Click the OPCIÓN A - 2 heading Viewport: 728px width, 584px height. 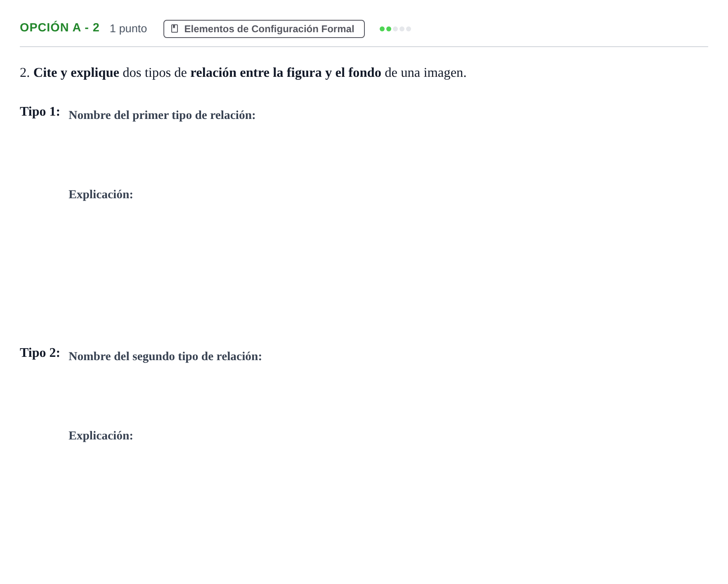click(60, 28)
